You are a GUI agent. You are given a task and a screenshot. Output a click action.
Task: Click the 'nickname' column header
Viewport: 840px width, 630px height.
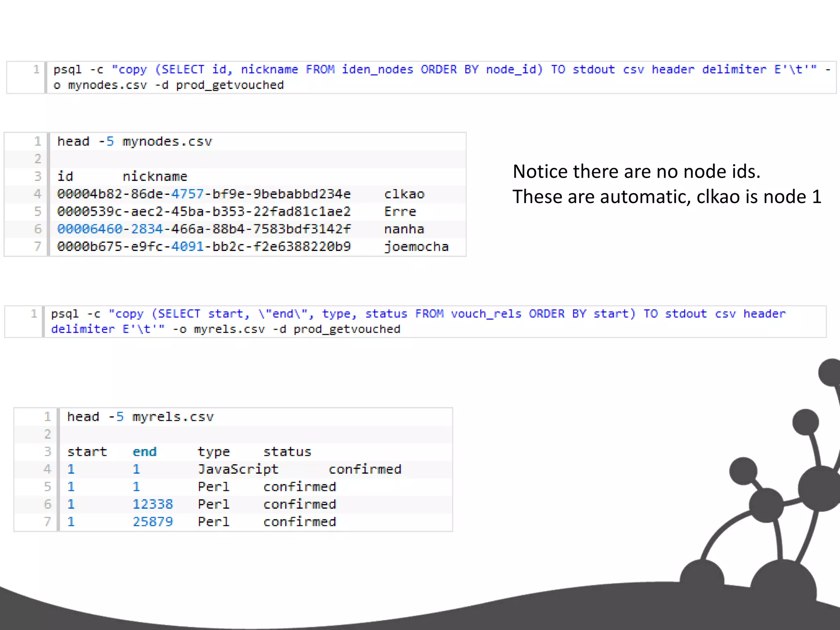point(155,176)
